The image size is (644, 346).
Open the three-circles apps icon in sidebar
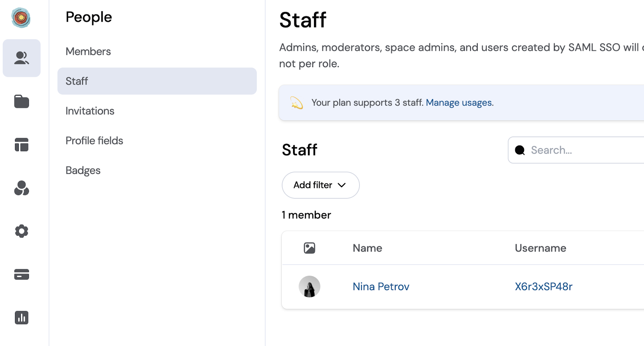point(22,188)
